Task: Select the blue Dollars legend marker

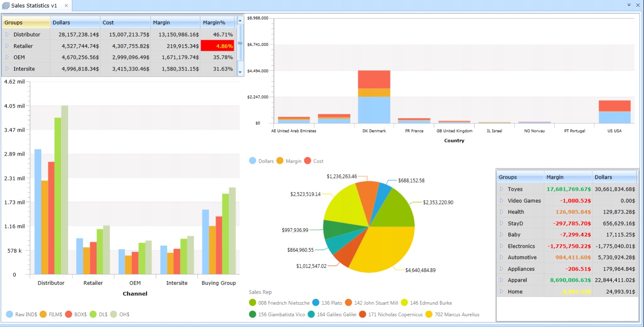Action: tap(252, 161)
